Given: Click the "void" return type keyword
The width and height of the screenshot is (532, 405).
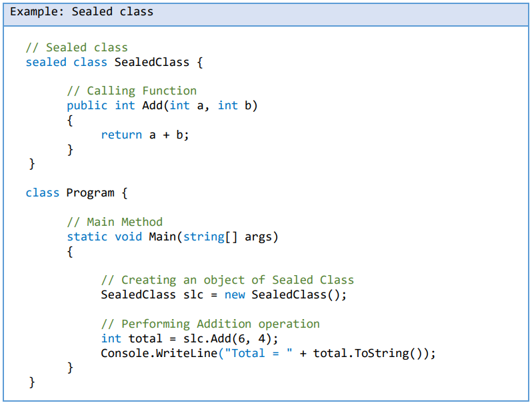Looking at the screenshot, I should click(x=128, y=236).
